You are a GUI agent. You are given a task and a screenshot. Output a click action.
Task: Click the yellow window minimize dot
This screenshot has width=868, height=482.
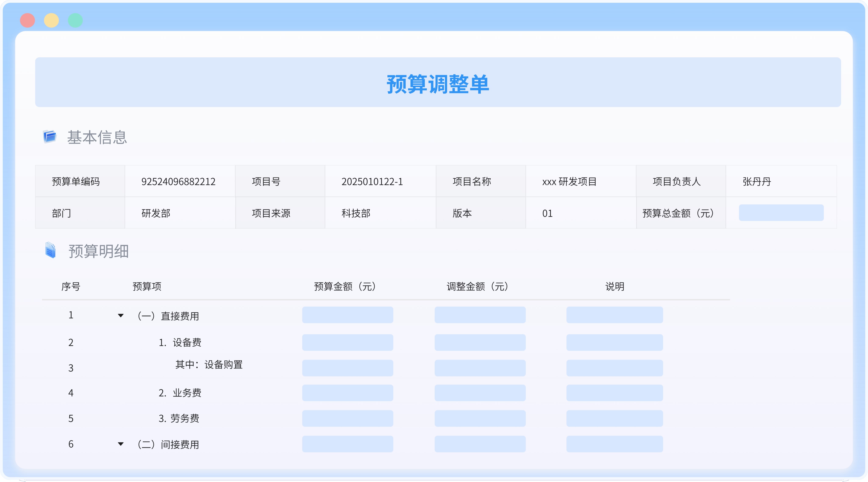51,20
